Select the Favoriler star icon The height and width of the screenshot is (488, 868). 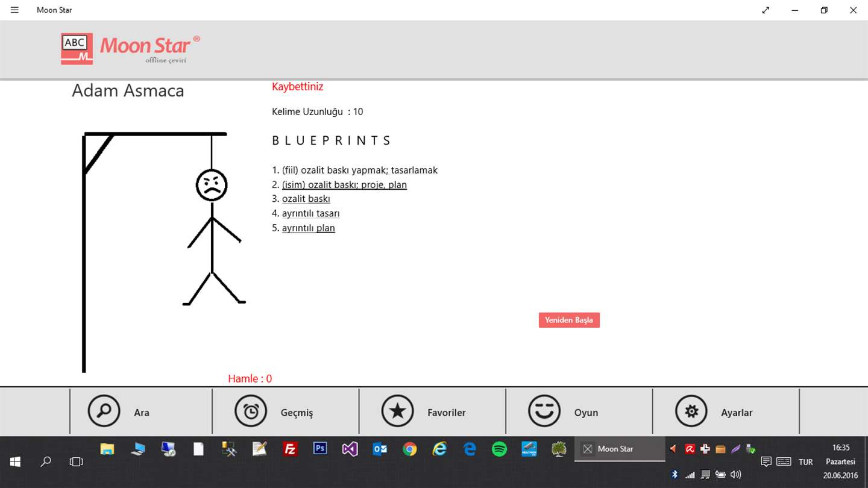(x=397, y=411)
